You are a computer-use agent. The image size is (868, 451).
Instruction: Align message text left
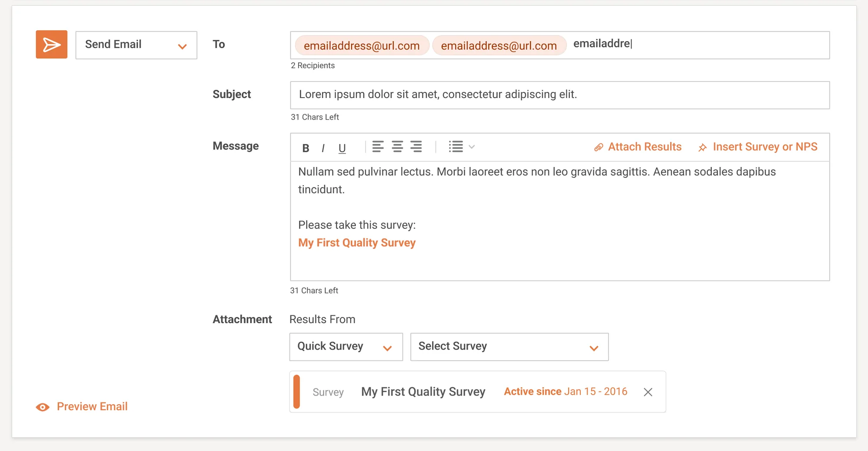pos(378,147)
